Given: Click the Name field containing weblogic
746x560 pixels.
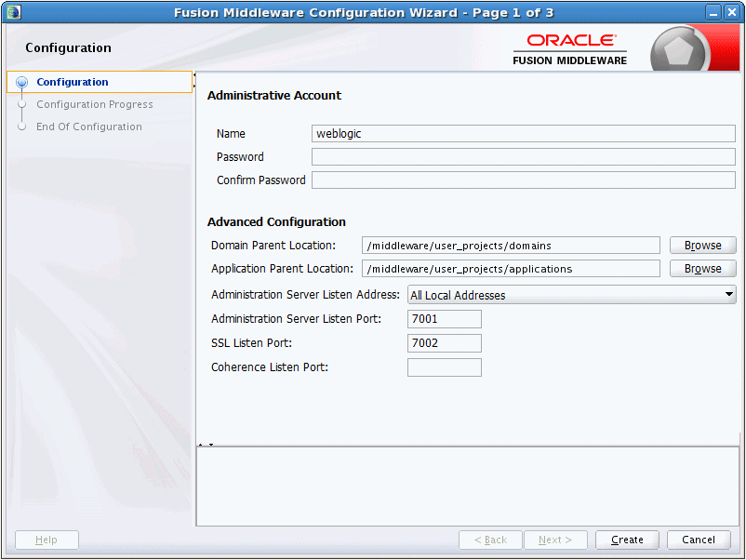Looking at the screenshot, I should pos(524,134).
